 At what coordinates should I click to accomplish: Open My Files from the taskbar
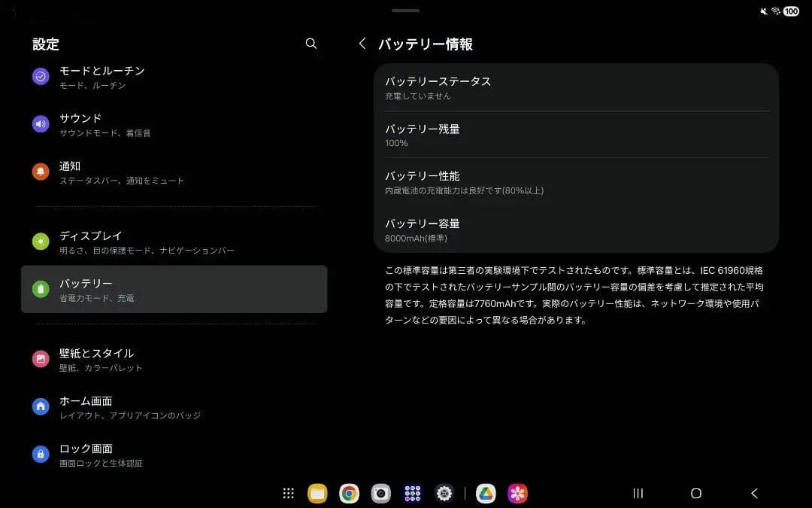317,493
